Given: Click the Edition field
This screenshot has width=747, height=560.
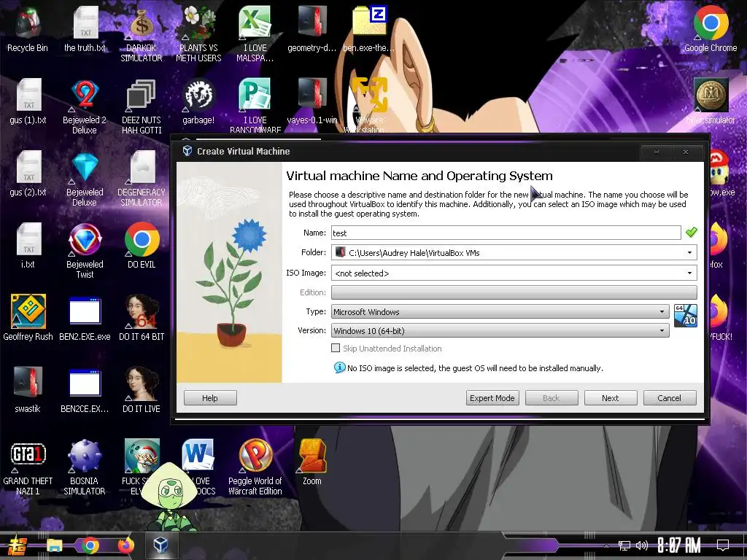Looking at the screenshot, I should (514, 292).
